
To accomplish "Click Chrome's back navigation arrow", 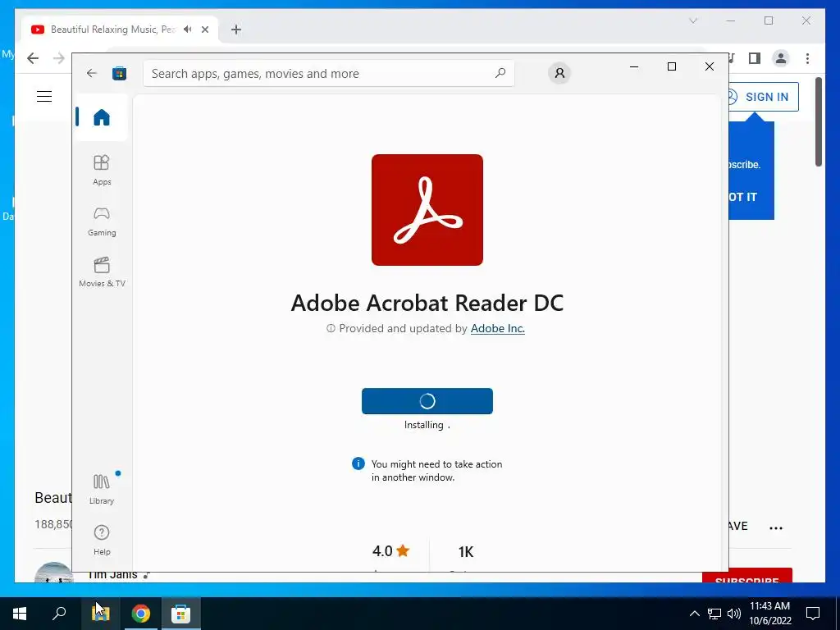I will (33, 58).
